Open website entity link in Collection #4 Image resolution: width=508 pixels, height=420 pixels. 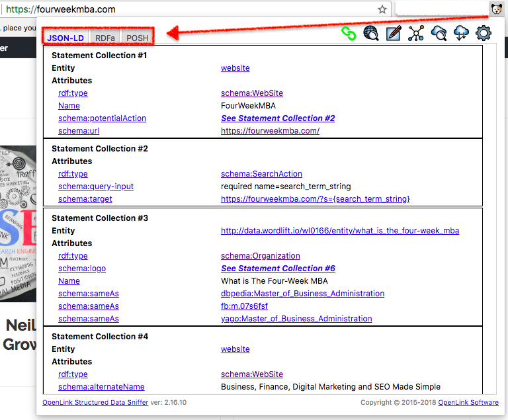(x=235, y=349)
